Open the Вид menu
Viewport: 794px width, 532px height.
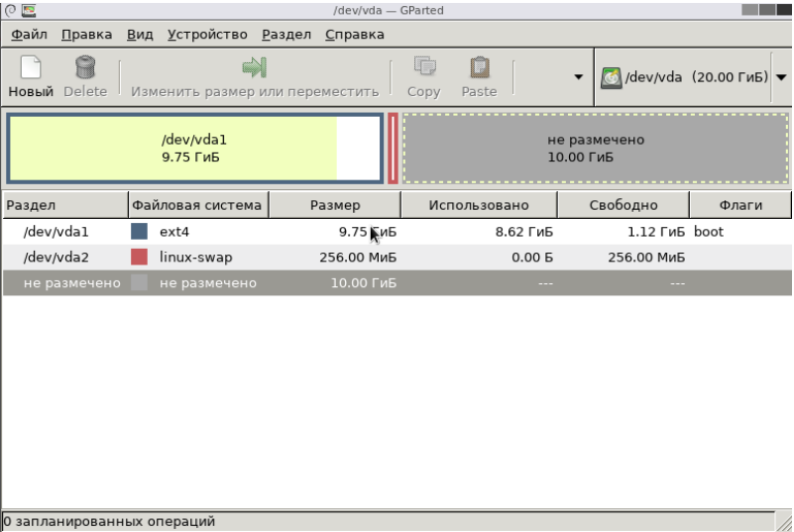pos(140,35)
